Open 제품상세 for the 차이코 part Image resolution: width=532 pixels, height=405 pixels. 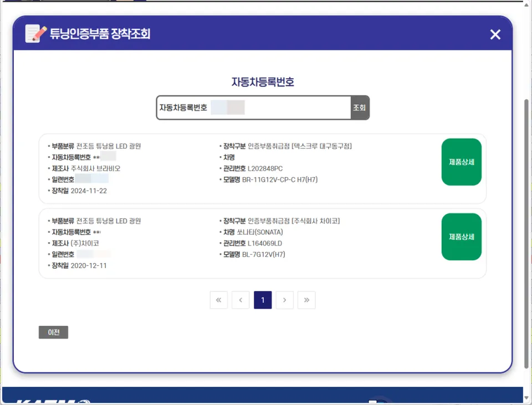click(x=461, y=237)
